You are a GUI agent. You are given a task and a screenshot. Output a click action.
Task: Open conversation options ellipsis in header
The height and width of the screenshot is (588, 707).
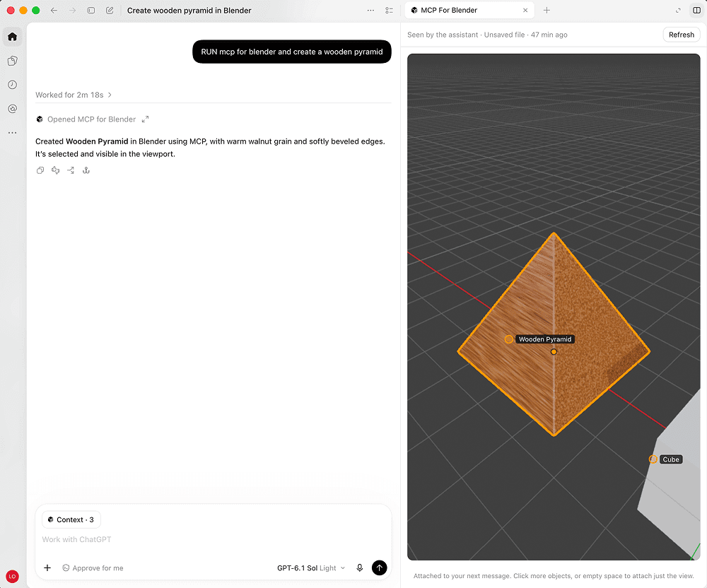[370, 11]
